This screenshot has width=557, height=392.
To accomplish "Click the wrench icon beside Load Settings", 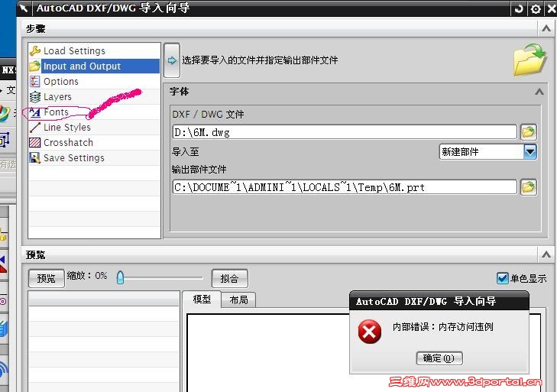I will 35,51.
